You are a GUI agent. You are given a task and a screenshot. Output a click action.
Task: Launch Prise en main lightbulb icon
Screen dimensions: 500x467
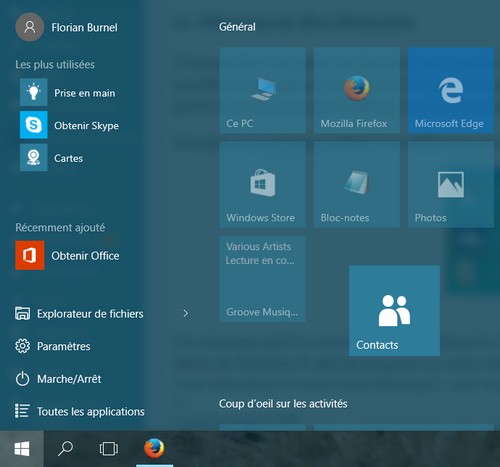click(34, 92)
